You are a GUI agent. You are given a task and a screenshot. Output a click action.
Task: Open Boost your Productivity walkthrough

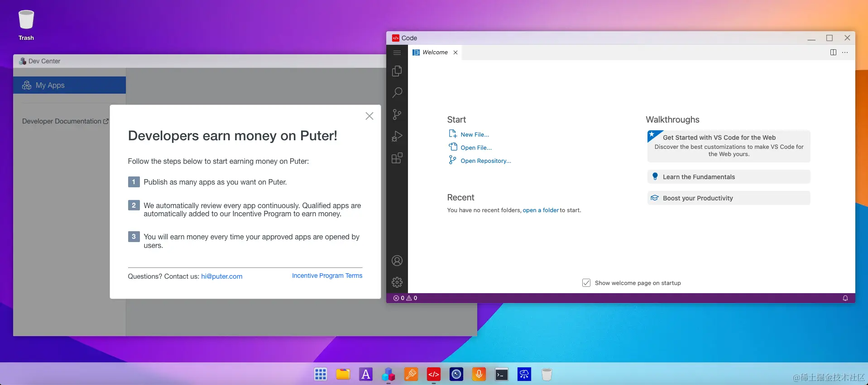tap(729, 198)
